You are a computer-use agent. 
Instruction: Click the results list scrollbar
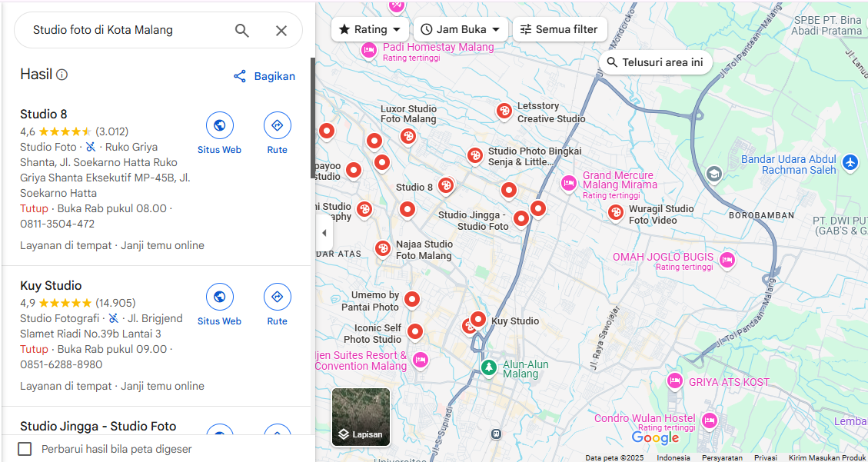(313, 118)
